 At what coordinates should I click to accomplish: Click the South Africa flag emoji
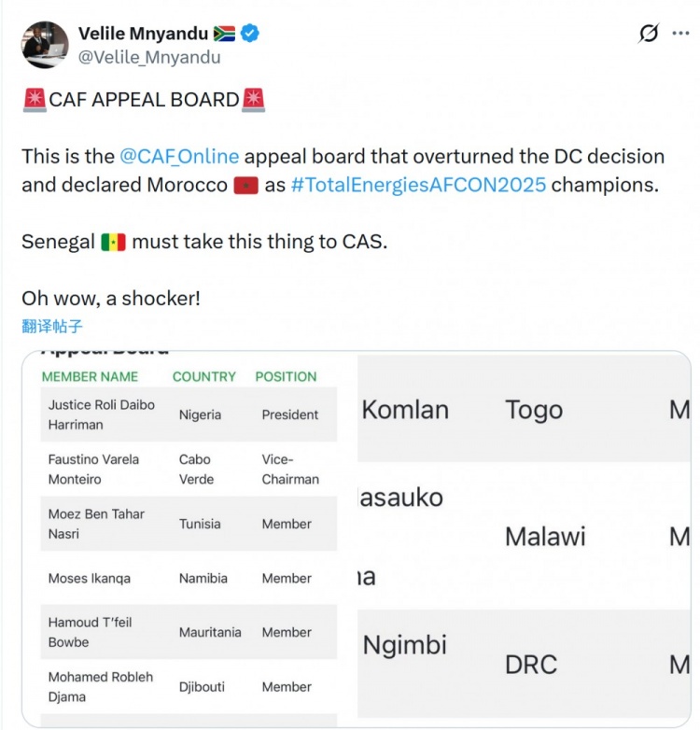pyautogui.click(x=224, y=34)
